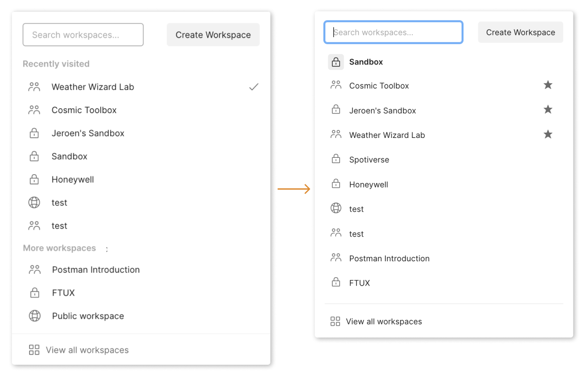Focus the left Search workspaces field

pyautogui.click(x=83, y=35)
